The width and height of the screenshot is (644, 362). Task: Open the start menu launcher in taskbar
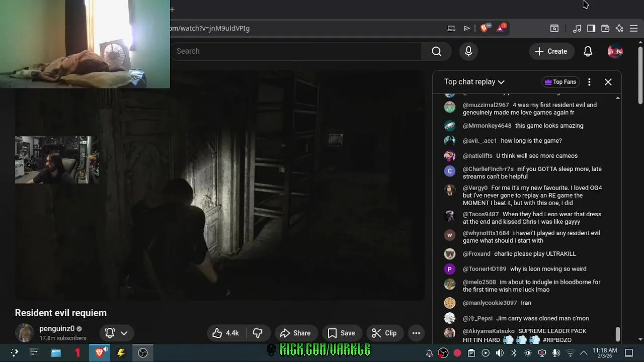(x=15, y=353)
